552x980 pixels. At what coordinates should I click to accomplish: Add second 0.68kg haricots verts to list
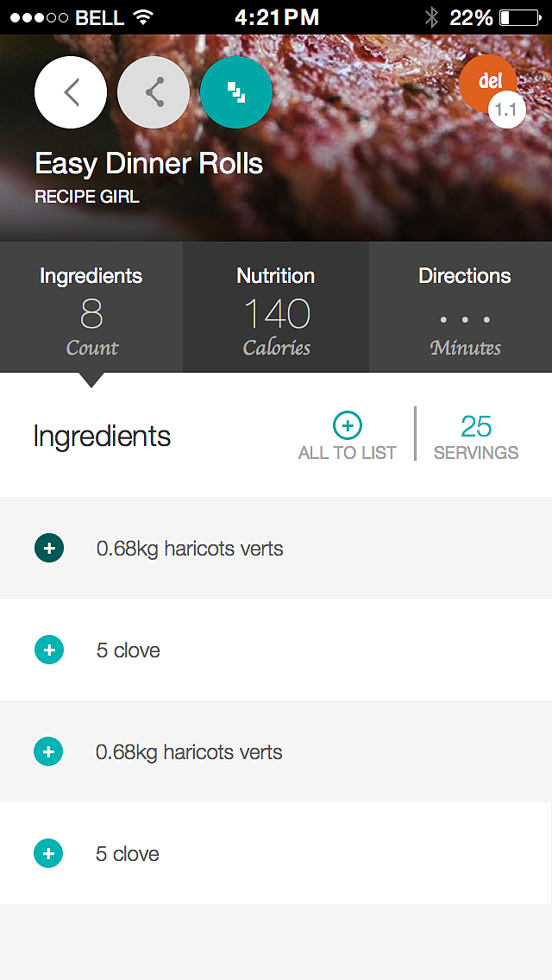click(x=49, y=751)
